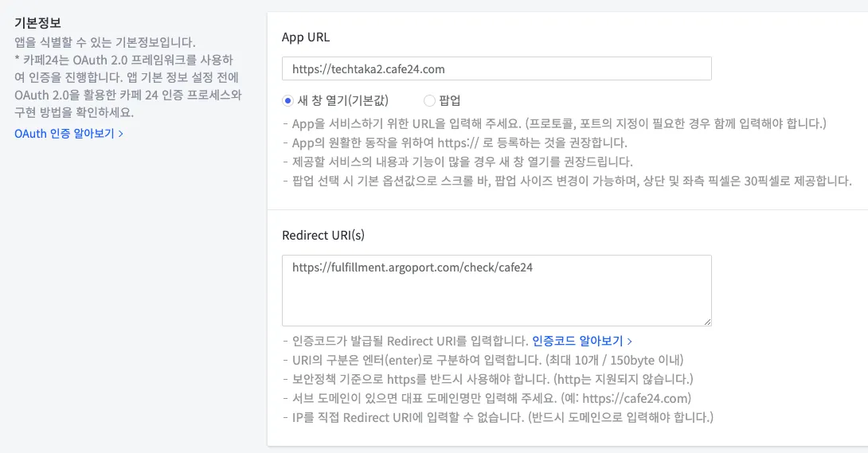The image size is (868, 453).
Task: Open the OAuth 인증 알아보기 link
Action: [65, 133]
